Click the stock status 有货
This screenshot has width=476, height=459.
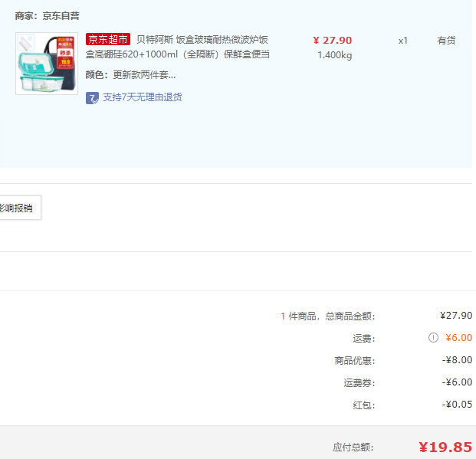click(446, 41)
